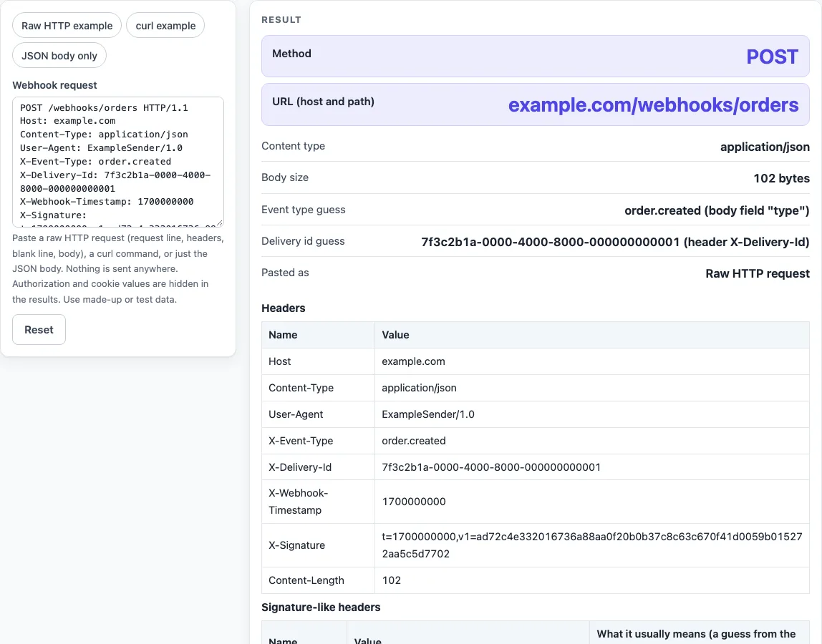Click the Content-Type header name cell
The image size is (822, 644).
(318, 388)
